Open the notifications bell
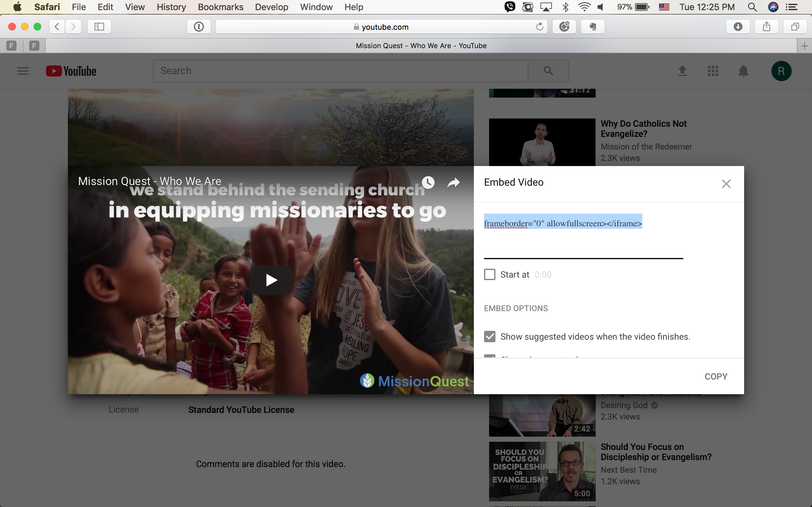 743,71
